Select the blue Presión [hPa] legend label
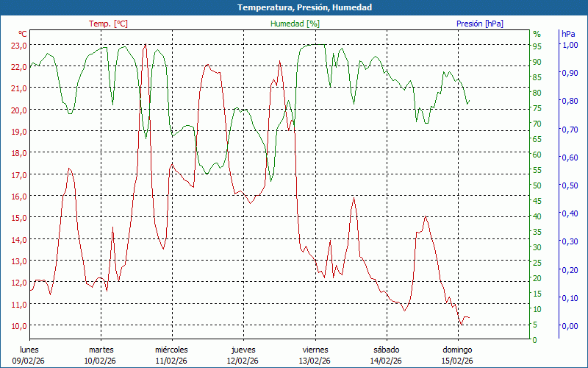The width and height of the screenshot is (588, 368). [479, 24]
